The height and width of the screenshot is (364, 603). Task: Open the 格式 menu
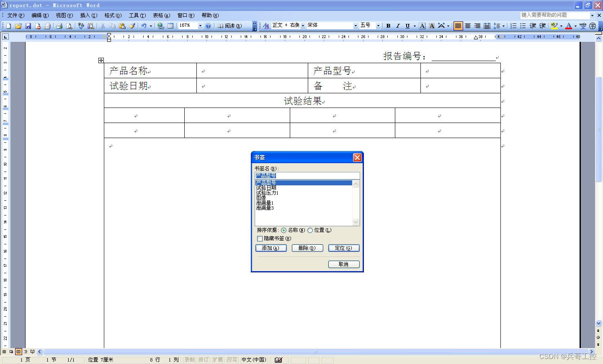113,15
